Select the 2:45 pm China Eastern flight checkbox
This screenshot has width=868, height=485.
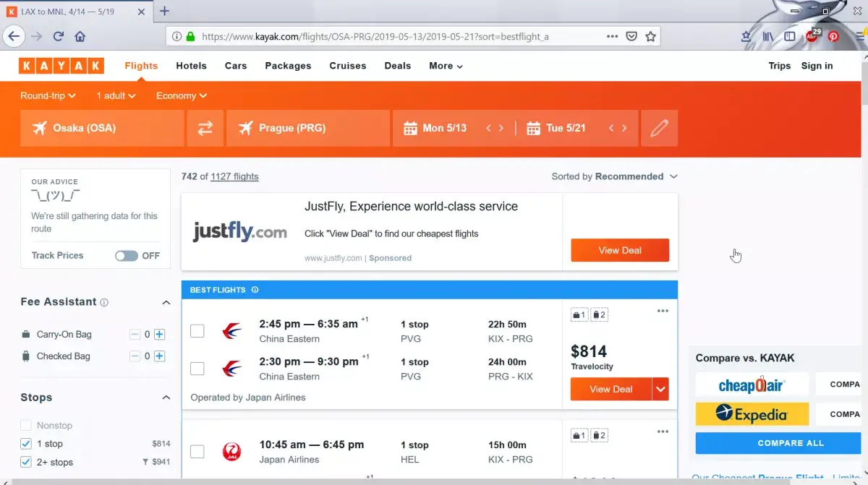coord(197,331)
